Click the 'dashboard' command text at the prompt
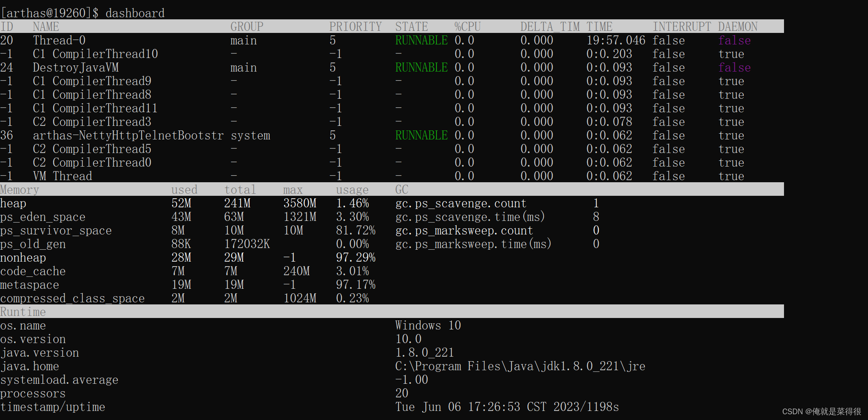The height and width of the screenshot is (420, 868). (135, 13)
